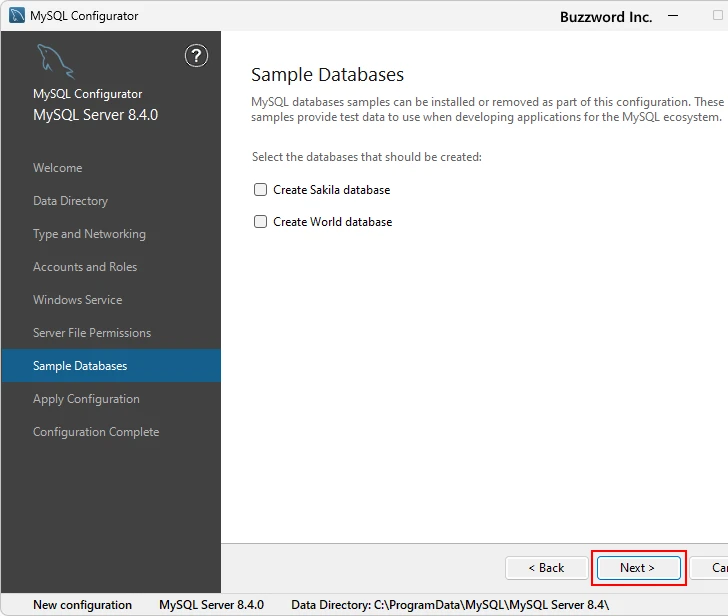Click the 'New configuration' status bar entry
The height and width of the screenshot is (616, 728).
tap(83, 605)
